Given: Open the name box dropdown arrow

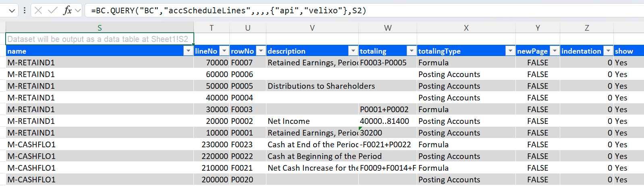Looking at the screenshot, I should pos(12,10).
